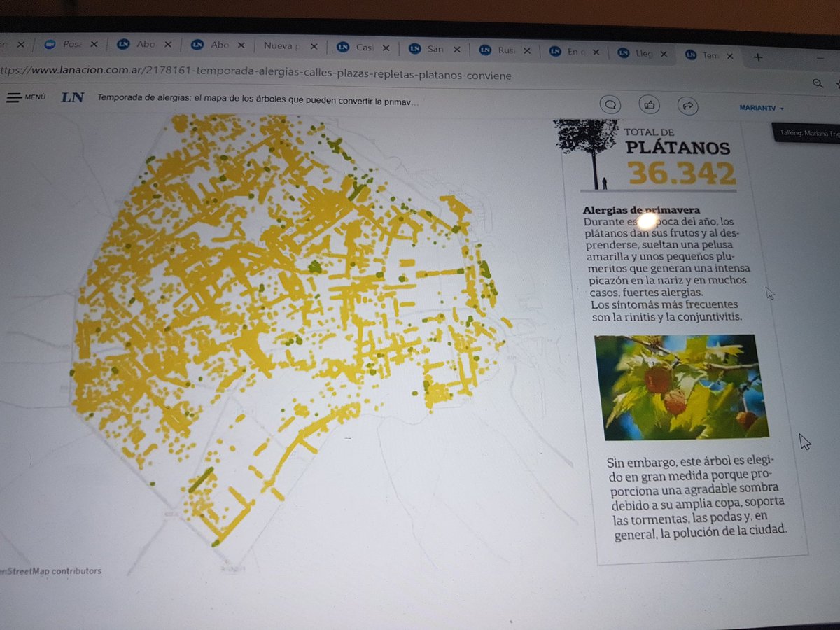This screenshot has width=840, height=630.
Task: Select the 'Tem' tab
Action: [x=708, y=54]
